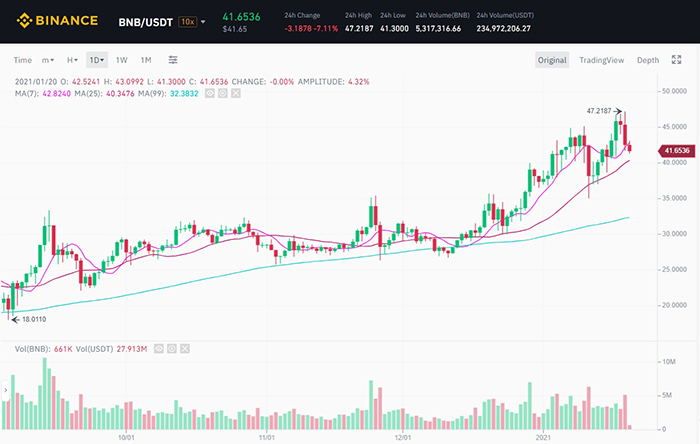The image size is (700, 444).
Task: Select the 1W weekly interval
Action: [122, 60]
